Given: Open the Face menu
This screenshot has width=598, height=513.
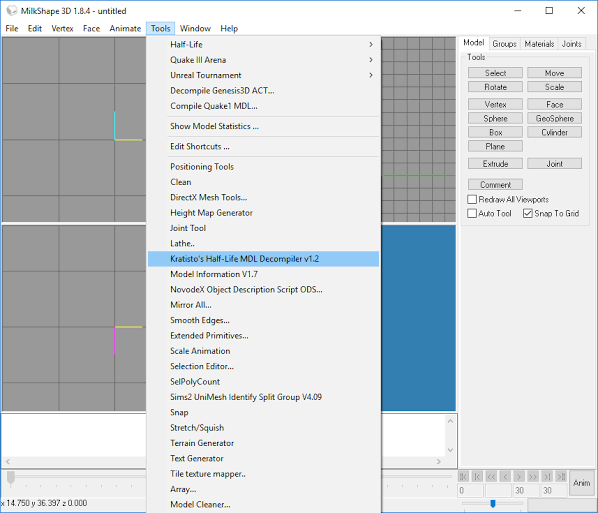Looking at the screenshot, I should tap(92, 29).
